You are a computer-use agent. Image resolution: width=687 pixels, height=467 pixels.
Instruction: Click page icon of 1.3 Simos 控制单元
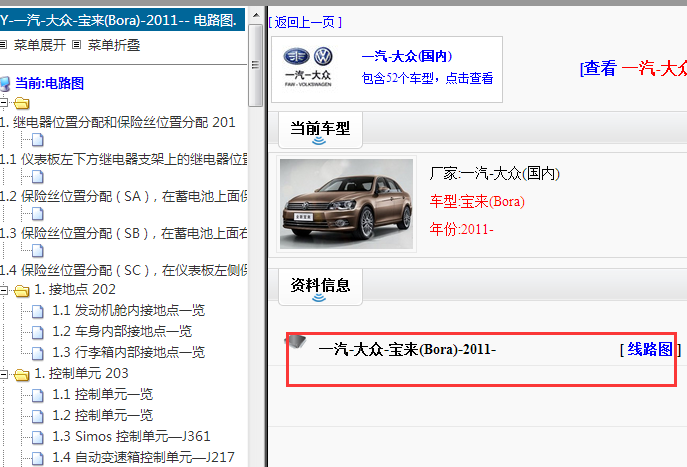pyautogui.click(x=38, y=438)
